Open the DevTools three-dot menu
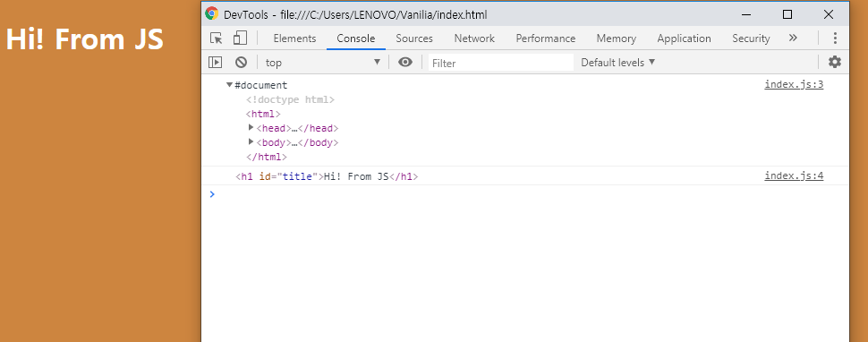This screenshot has height=342, width=868. (835, 38)
